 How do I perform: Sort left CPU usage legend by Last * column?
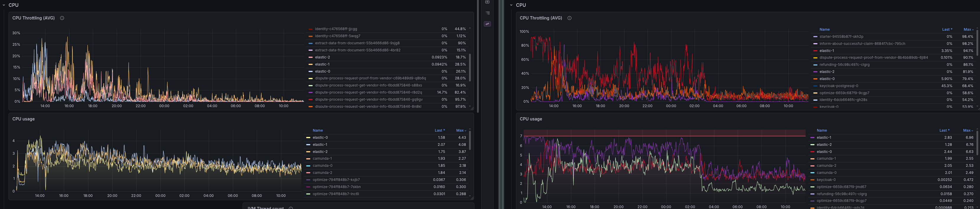[440, 130]
